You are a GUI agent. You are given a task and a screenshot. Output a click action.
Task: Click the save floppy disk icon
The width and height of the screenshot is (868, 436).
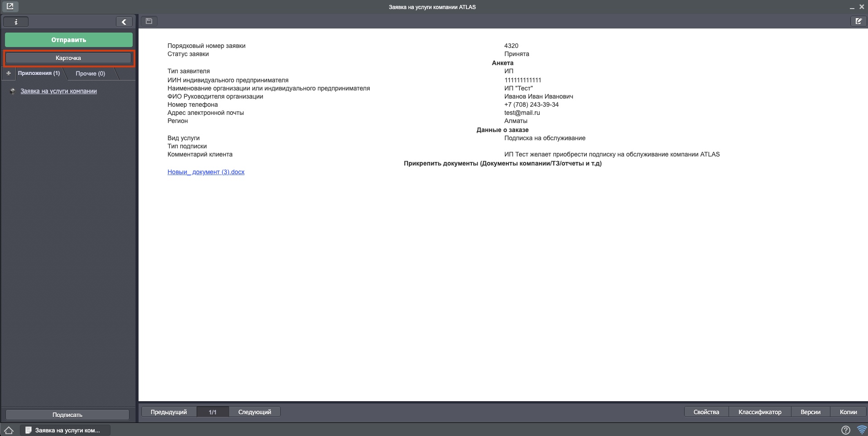point(149,21)
